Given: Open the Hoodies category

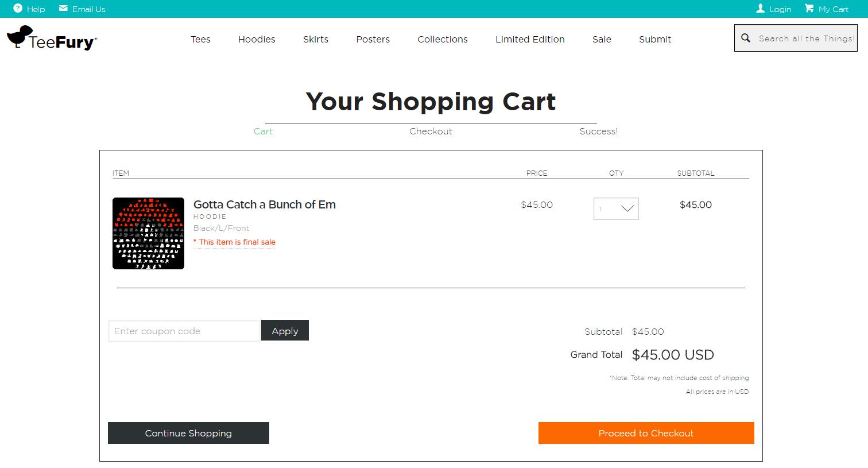Looking at the screenshot, I should pyautogui.click(x=256, y=39).
